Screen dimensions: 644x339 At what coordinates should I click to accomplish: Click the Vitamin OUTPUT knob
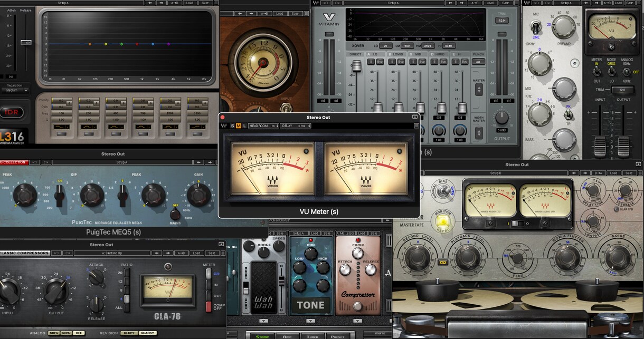(501, 117)
